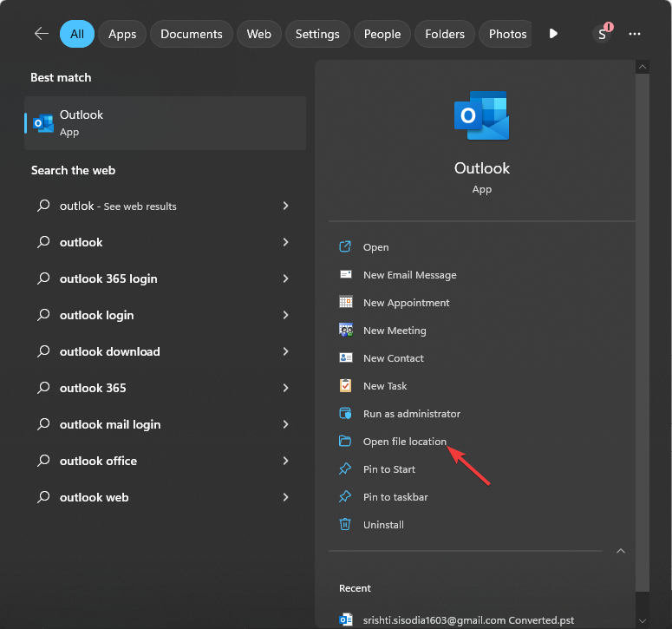Viewport: 672px width, 629px height.
Task: Switch to the Documents filter tab
Action: pyautogui.click(x=191, y=34)
